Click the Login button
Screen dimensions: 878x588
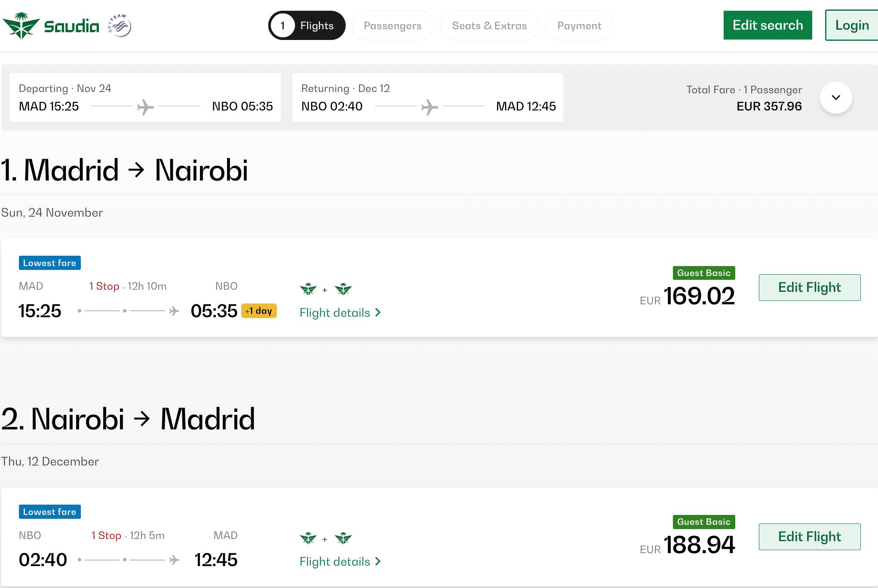click(x=852, y=25)
